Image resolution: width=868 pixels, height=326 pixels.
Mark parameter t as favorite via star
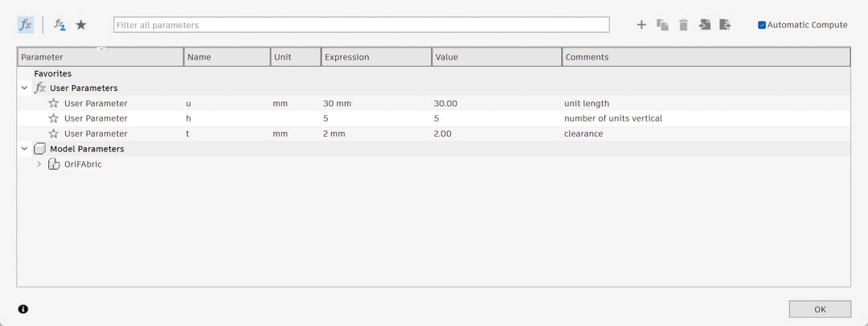[x=54, y=134]
